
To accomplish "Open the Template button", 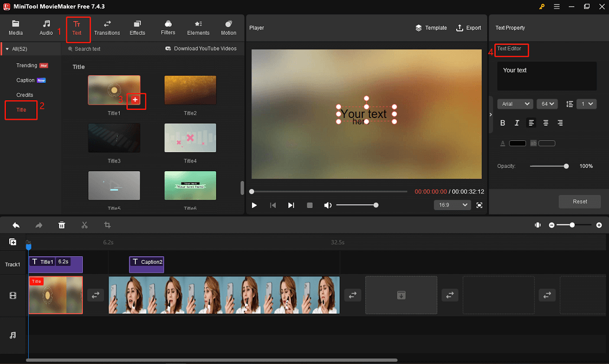I will pyautogui.click(x=431, y=28).
